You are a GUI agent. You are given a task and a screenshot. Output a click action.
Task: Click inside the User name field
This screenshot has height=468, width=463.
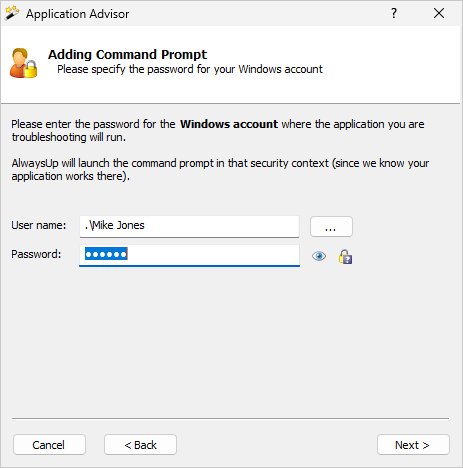pyautogui.click(x=189, y=226)
